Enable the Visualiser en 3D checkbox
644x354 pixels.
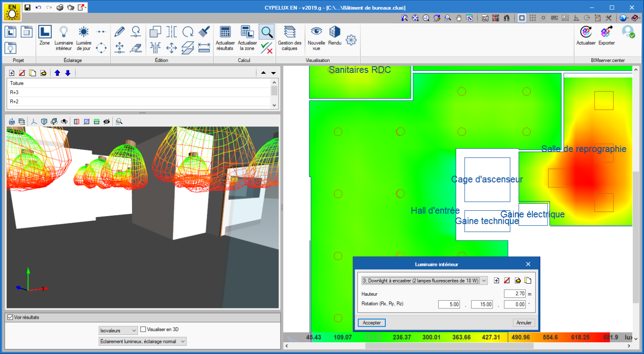143,329
